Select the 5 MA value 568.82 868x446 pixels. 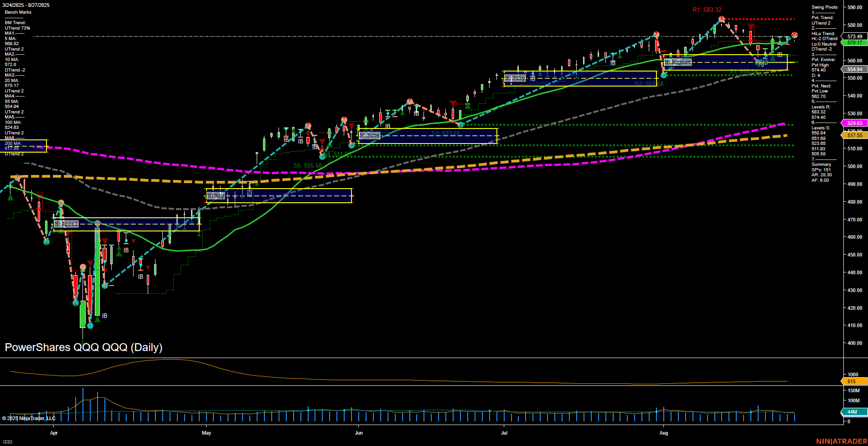coord(12,44)
